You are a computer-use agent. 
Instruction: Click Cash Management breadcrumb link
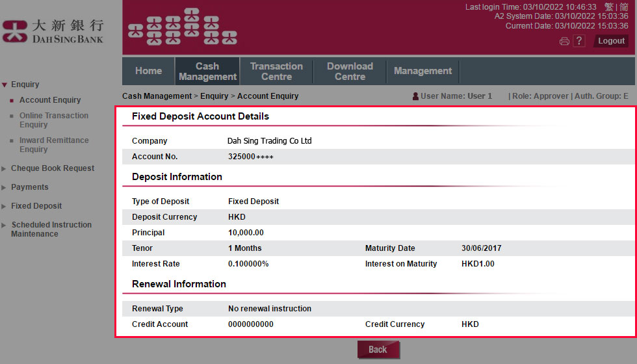[x=157, y=96]
